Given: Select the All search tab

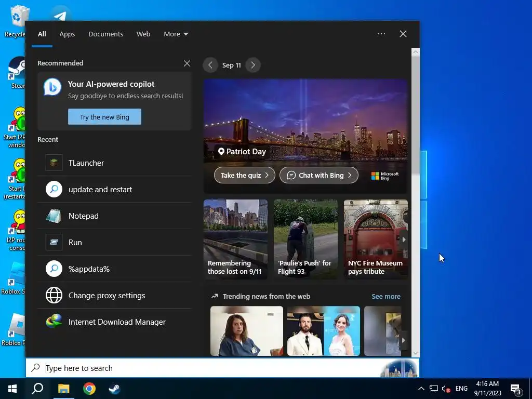Looking at the screenshot, I should pyautogui.click(x=42, y=34).
